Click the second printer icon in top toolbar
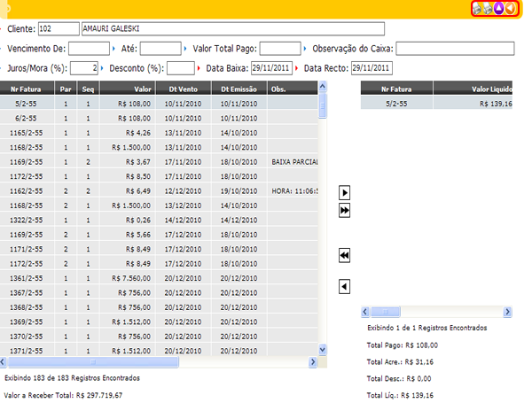 (x=487, y=9)
